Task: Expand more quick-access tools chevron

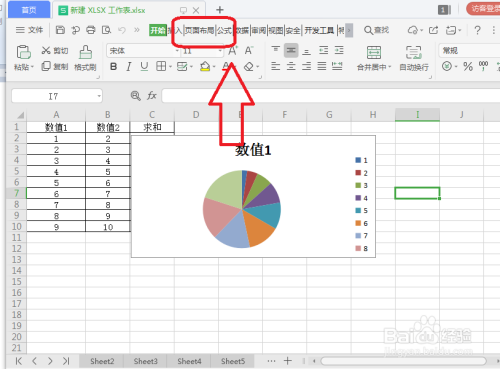Action: click(x=137, y=30)
